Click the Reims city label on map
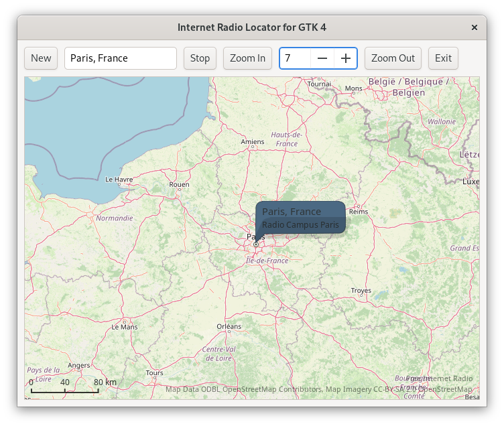 359,211
